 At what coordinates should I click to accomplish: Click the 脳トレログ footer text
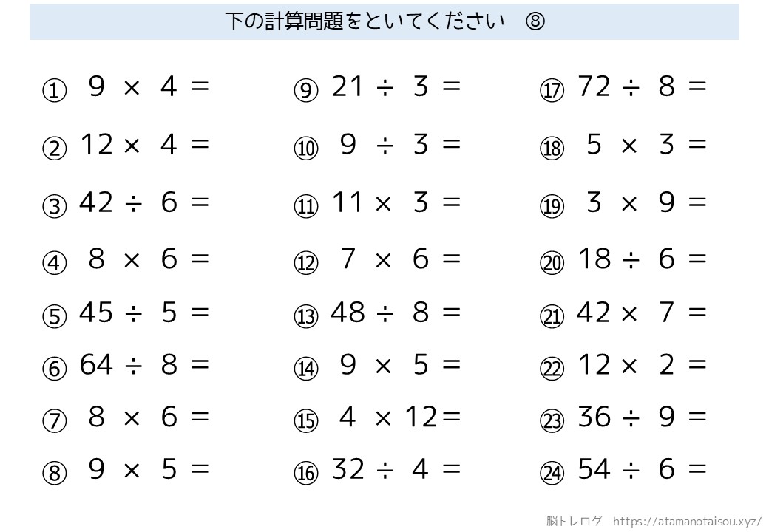(575, 520)
